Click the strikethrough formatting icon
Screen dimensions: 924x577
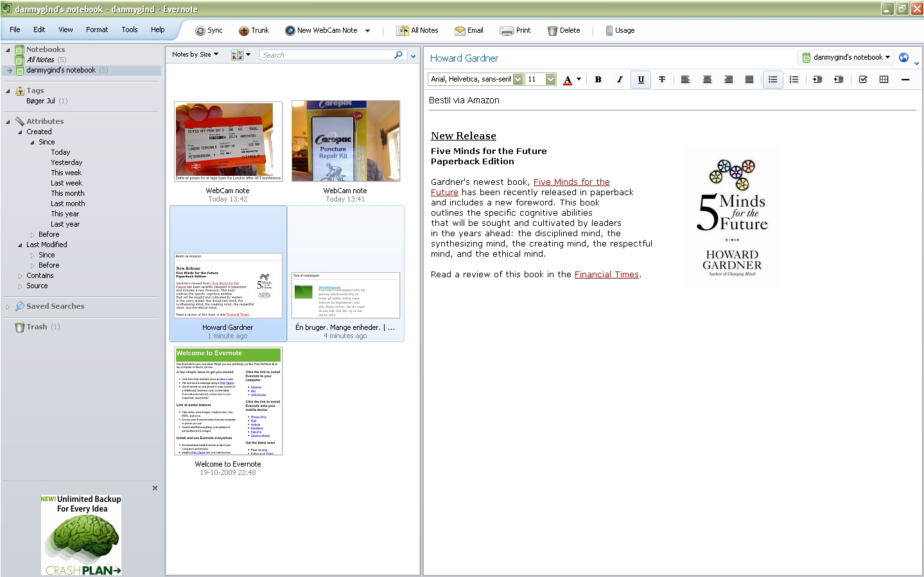tap(662, 80)
